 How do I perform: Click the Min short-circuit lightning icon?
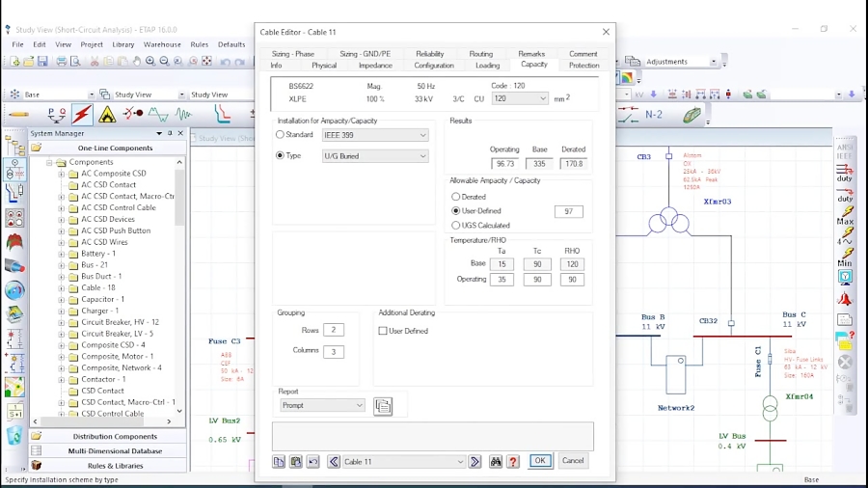845,258
